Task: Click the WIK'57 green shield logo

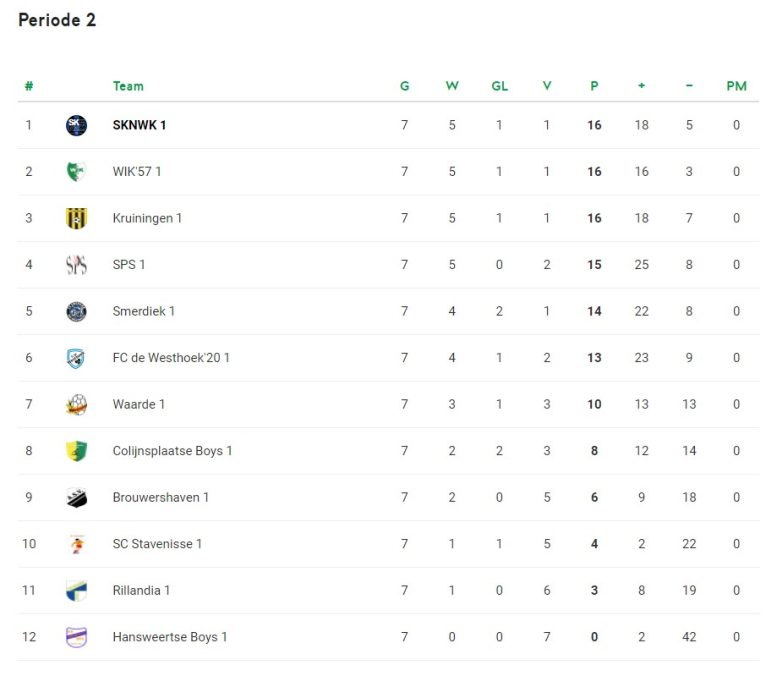Action: tap(76, 171)
